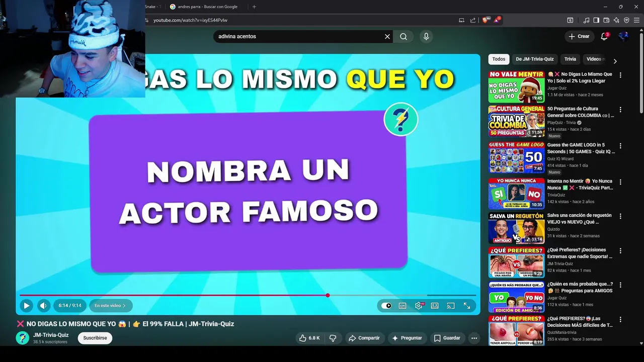This screenshot has height=362, width=644.
Task: Click the quiz channel logo watermark in the video
Action: pyautogui.click(x=401, y=119)
